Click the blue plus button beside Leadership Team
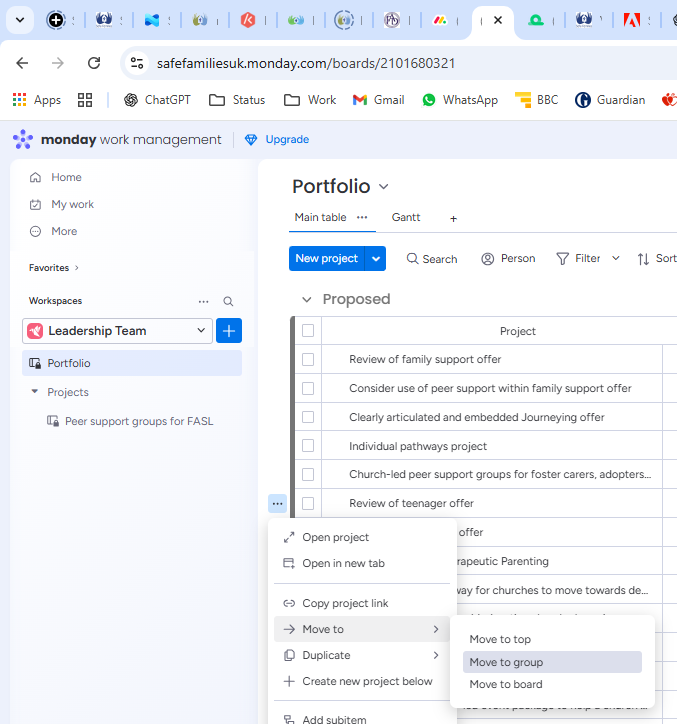The height and width of the screenshot is (724, 677). [229, 331]
